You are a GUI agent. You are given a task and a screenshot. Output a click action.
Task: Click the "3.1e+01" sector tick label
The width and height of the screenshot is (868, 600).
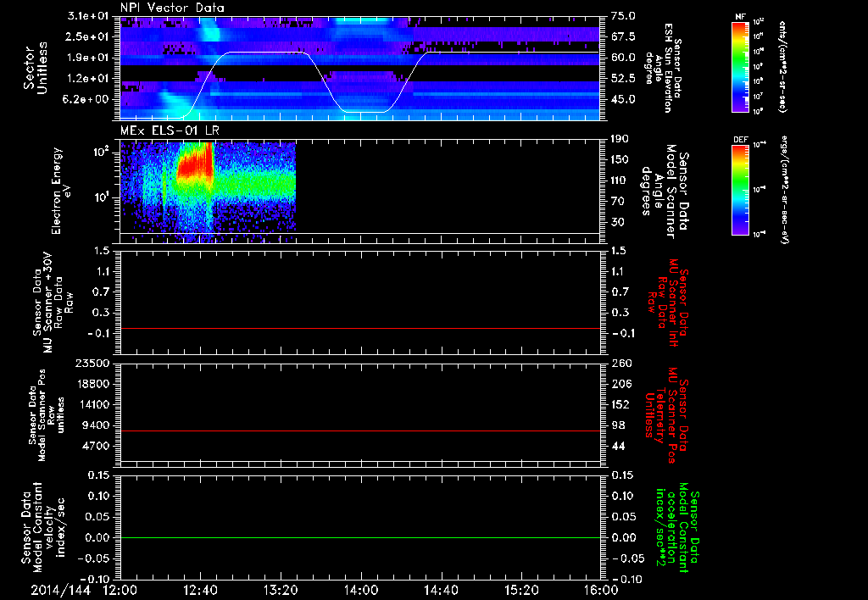coord(88,16)
